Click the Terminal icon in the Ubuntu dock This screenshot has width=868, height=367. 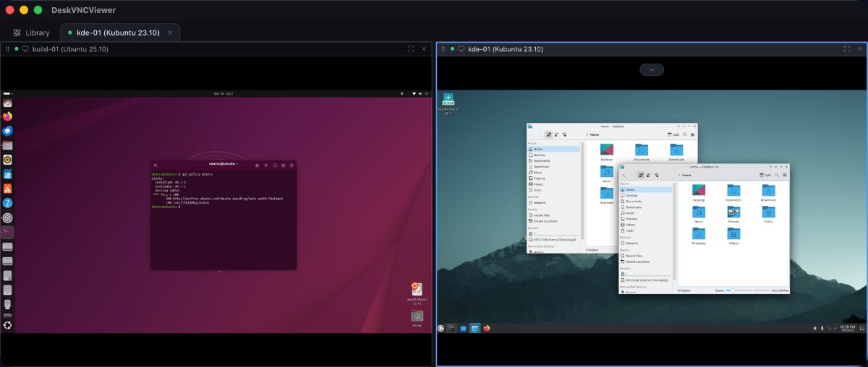[x=7, y=233]
